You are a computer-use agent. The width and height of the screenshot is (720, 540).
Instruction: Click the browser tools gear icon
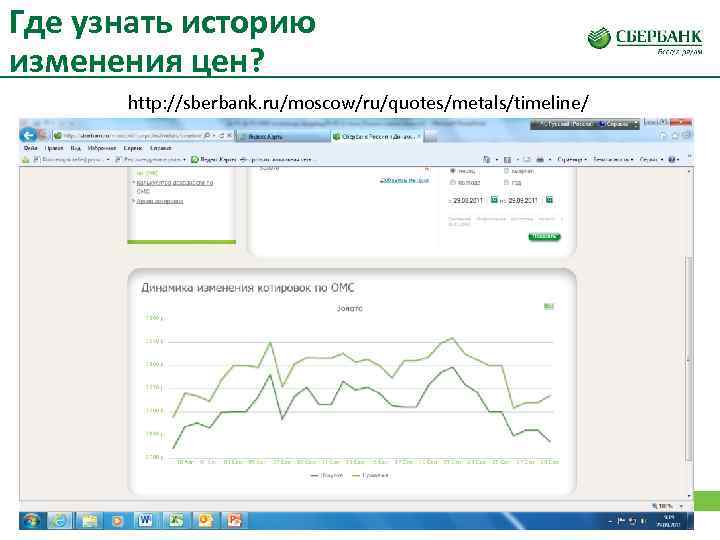[x=687, y=135]
